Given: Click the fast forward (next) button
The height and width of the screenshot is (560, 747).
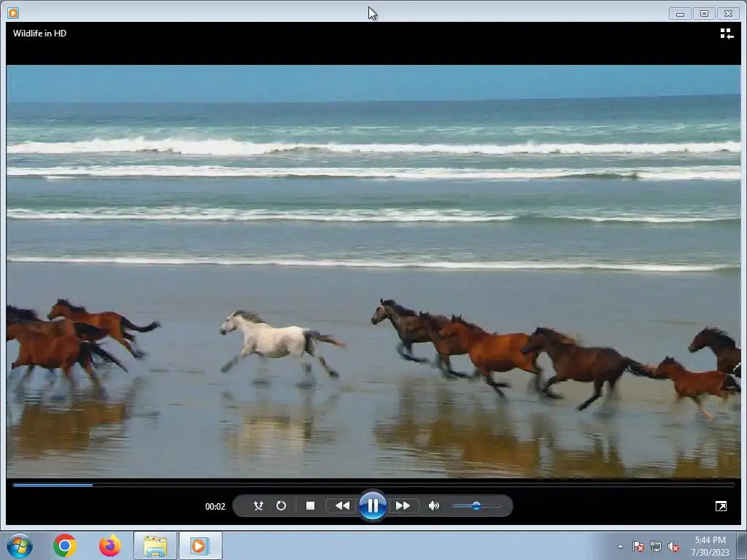Looking at the screenshot, I should [403, 506].
